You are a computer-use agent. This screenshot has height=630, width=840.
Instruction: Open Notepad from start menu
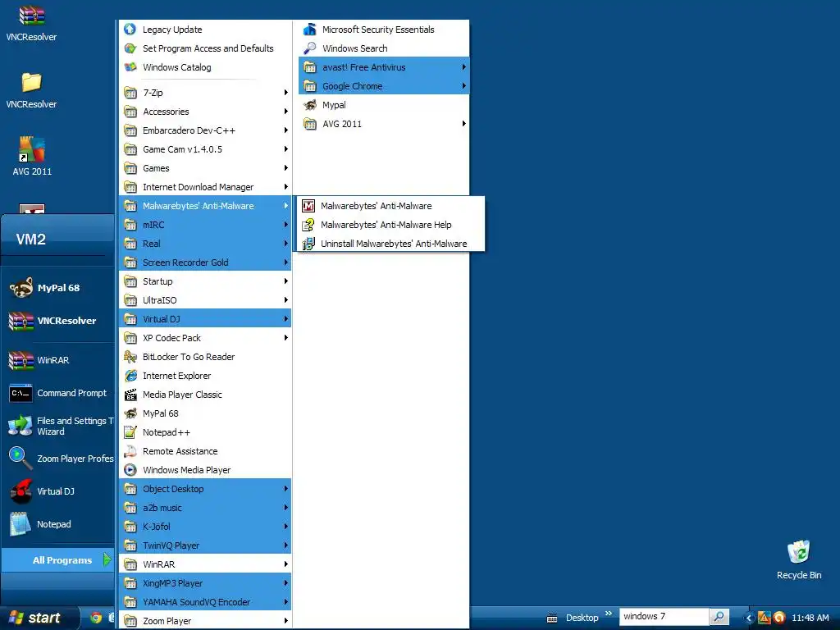tap(58, 524)
